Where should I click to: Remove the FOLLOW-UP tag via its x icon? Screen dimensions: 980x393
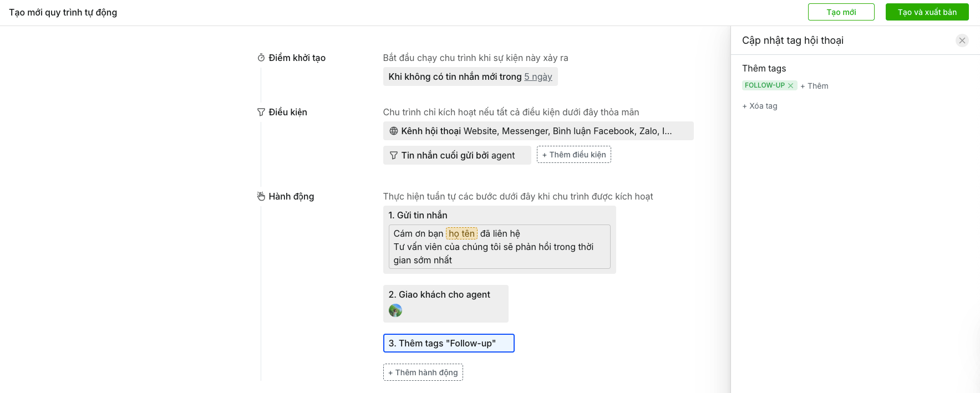[x=790, y=85]
